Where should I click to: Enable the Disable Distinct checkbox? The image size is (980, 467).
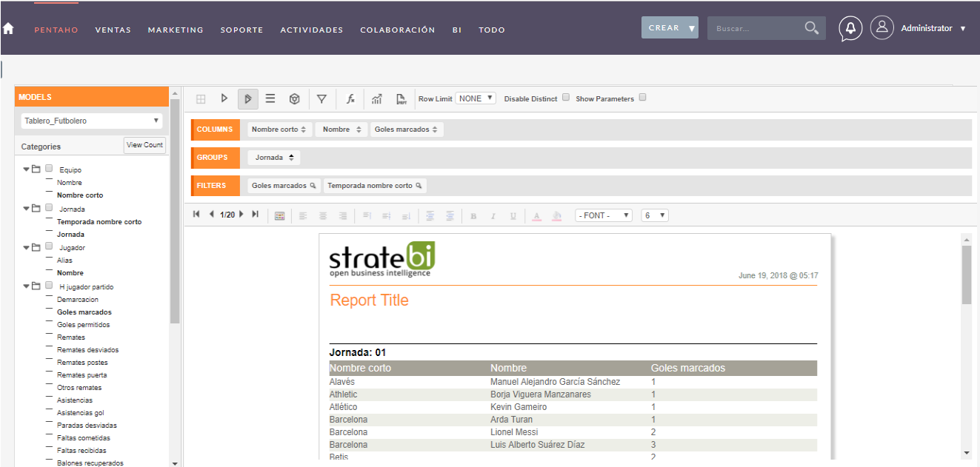pos(565,97)
